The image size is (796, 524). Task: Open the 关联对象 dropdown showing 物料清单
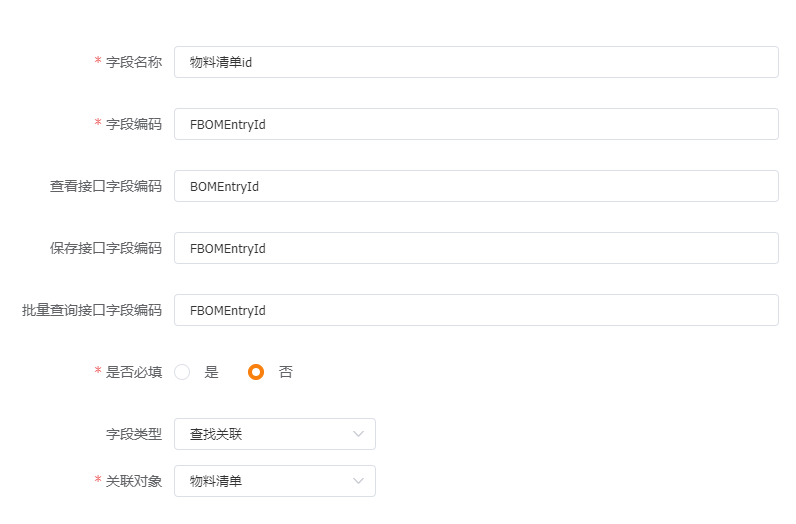coord(275,481)
